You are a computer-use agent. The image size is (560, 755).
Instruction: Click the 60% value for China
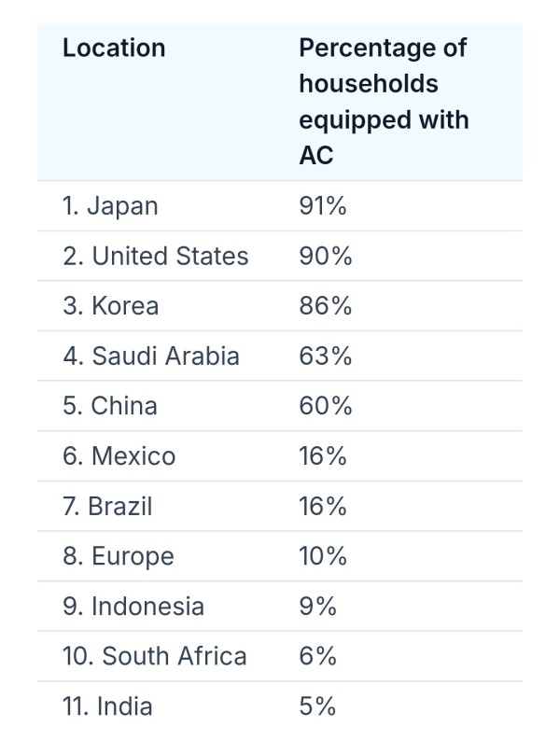326,406
